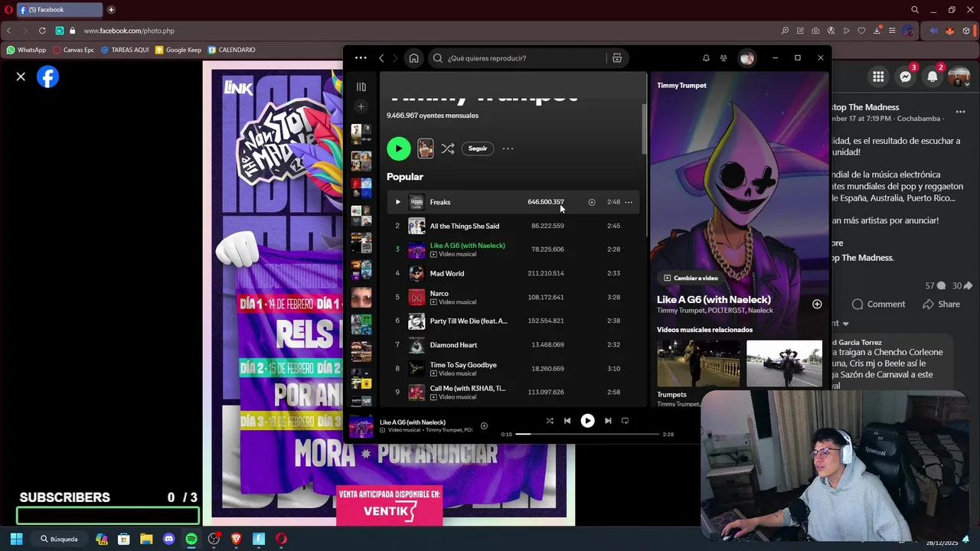The height and width of the screenshot is (551, 980).
Task: Open the Browse icon in the Spotify search bar
Action: click(x=617, y=58)
